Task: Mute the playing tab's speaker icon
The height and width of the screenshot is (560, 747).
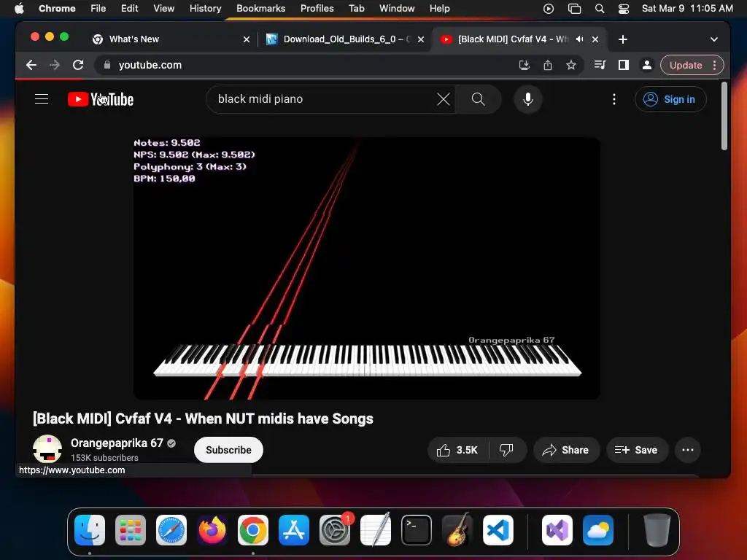Action: 579,39
